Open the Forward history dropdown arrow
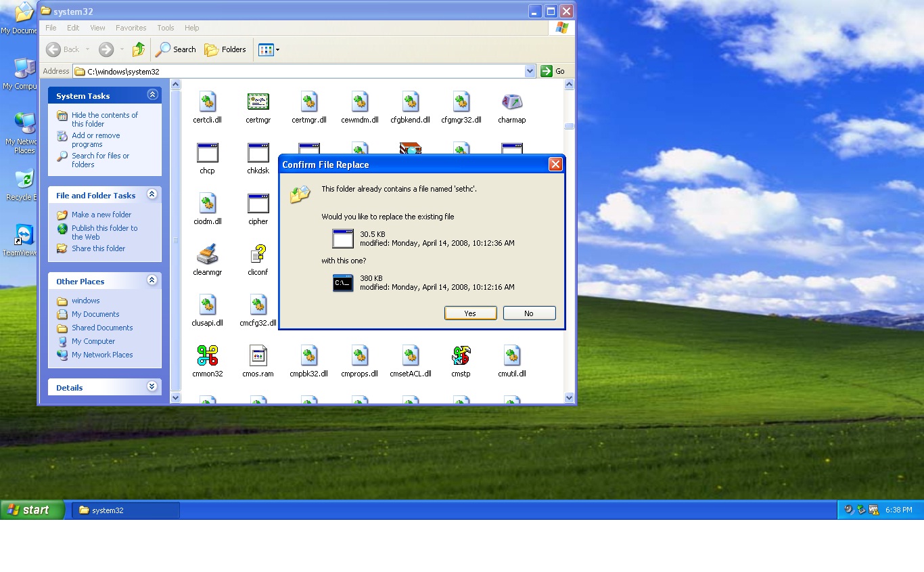Viewport: 924px width, 572px height. coord(122,49)
